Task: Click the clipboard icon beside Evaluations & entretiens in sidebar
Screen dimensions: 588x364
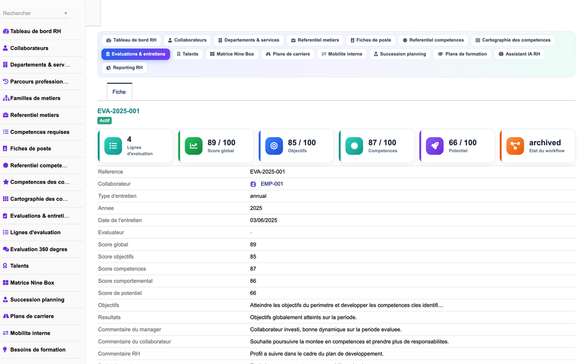Action: [x=6, y=216]
